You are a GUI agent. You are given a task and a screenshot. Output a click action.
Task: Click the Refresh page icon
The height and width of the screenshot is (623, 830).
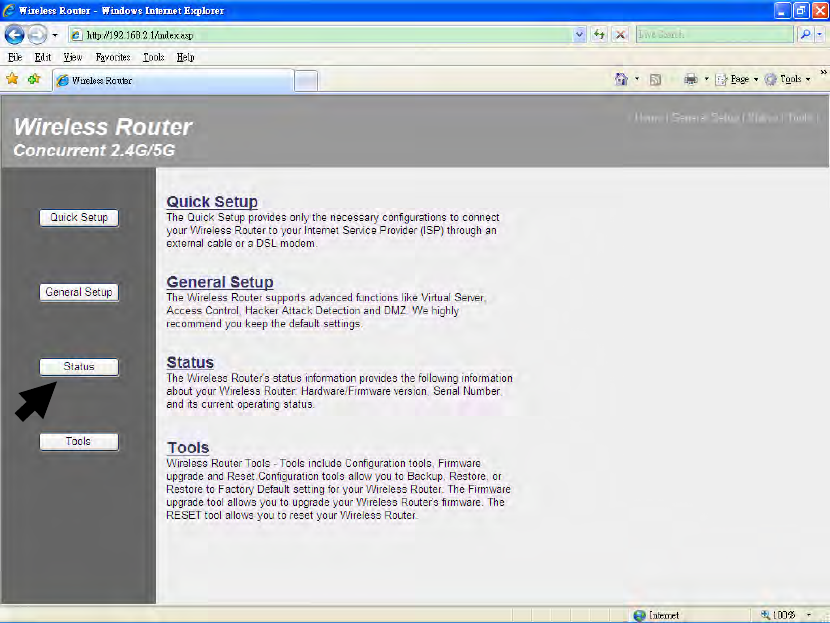tap(599, 35)
